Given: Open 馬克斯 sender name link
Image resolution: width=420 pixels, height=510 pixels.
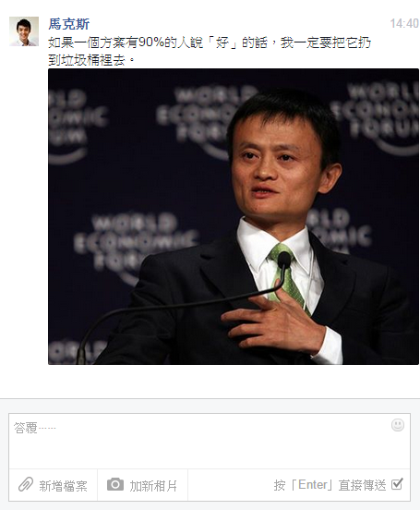Looking at the screenshot, I should point(68,24).
